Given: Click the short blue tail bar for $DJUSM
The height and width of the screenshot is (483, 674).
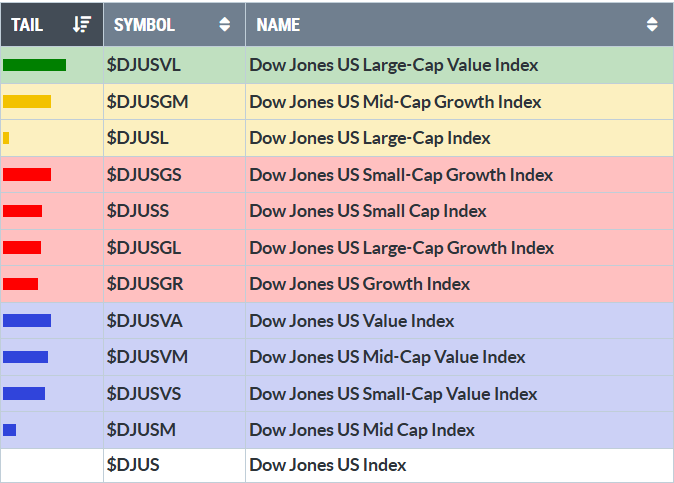Looking at the screenshot, I should (x=10, y=430).
